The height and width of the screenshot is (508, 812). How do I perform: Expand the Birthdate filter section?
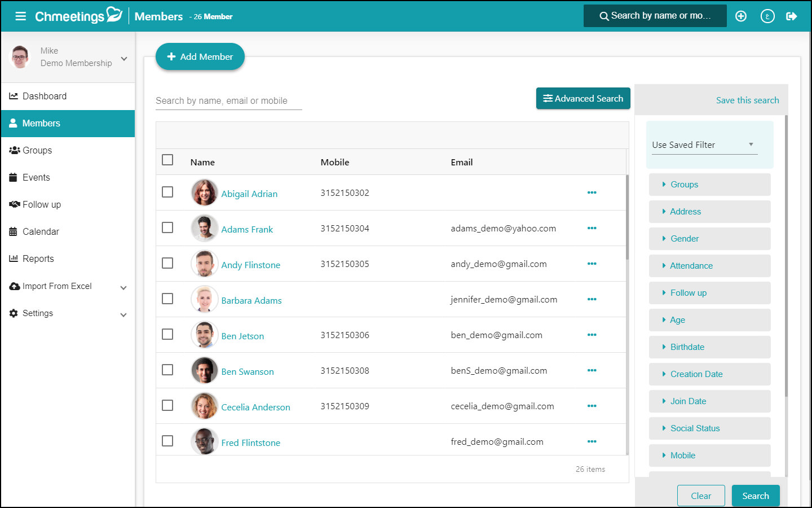pos(709,347)
